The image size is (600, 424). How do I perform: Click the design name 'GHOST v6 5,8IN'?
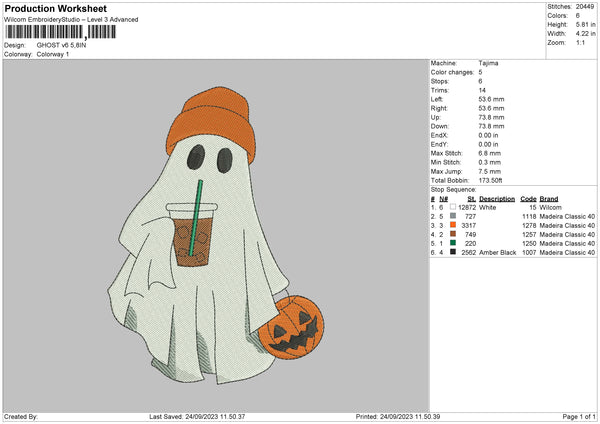click(x=61, y=45)
